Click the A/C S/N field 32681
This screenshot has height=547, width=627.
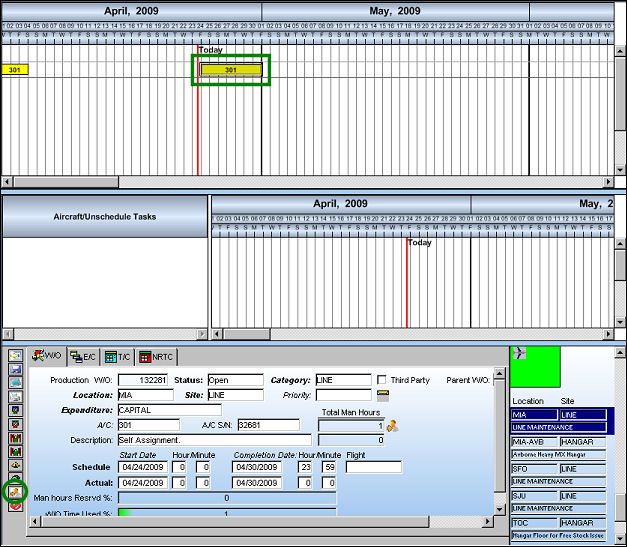pyautogui.click(x=268, y=425)
